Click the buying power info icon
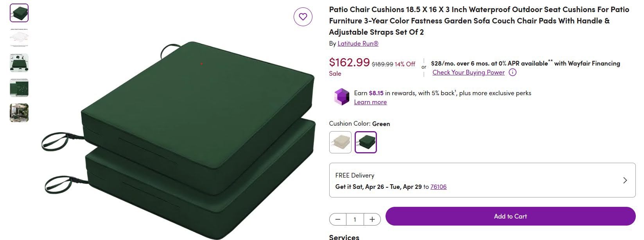 (512, 72)
